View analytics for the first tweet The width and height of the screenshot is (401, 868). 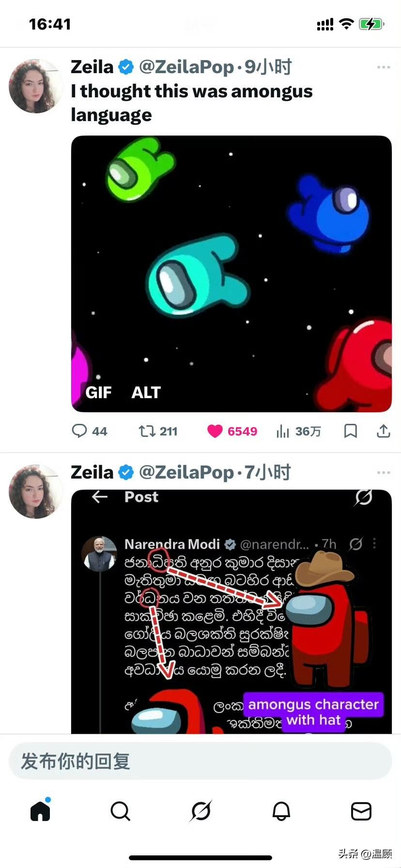click(x=283, y=431)
